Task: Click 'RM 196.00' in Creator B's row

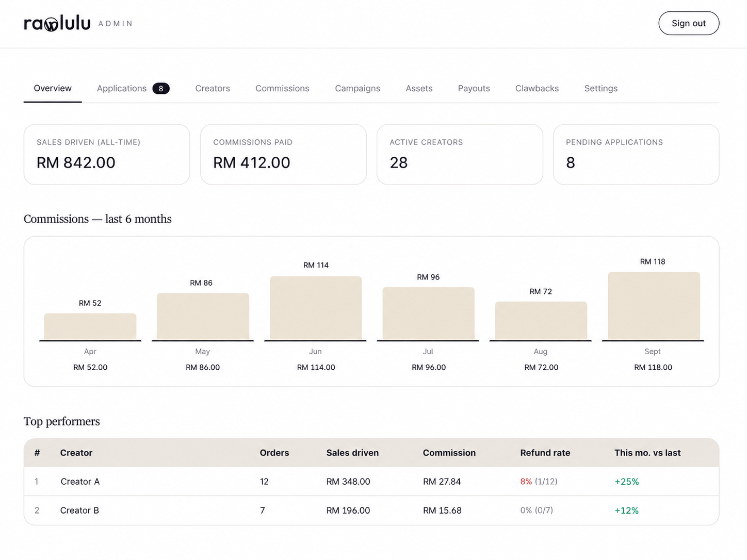Action: [348, 510]
